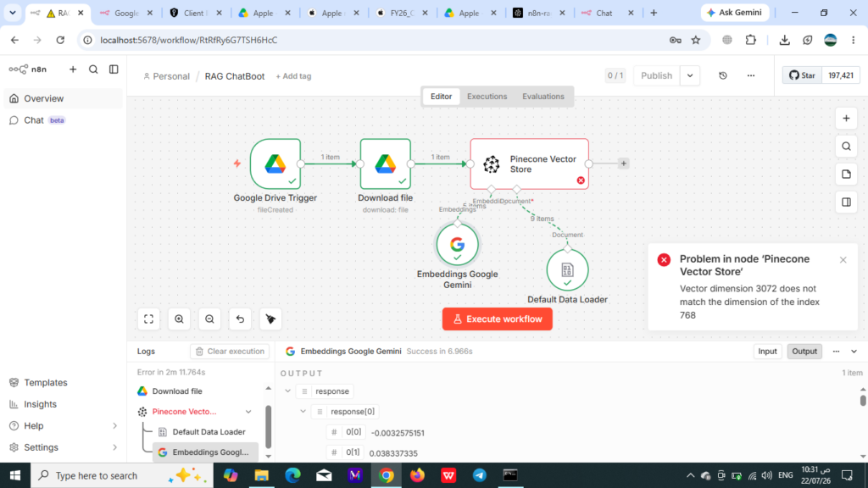Switch to the Evaluations tab

tap(543, 97)
